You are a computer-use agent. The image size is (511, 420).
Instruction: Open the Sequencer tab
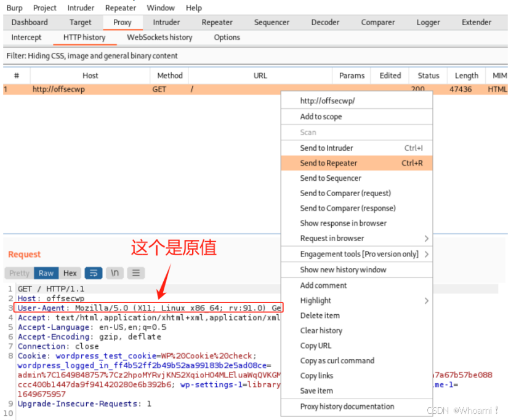tap(272, 22)
